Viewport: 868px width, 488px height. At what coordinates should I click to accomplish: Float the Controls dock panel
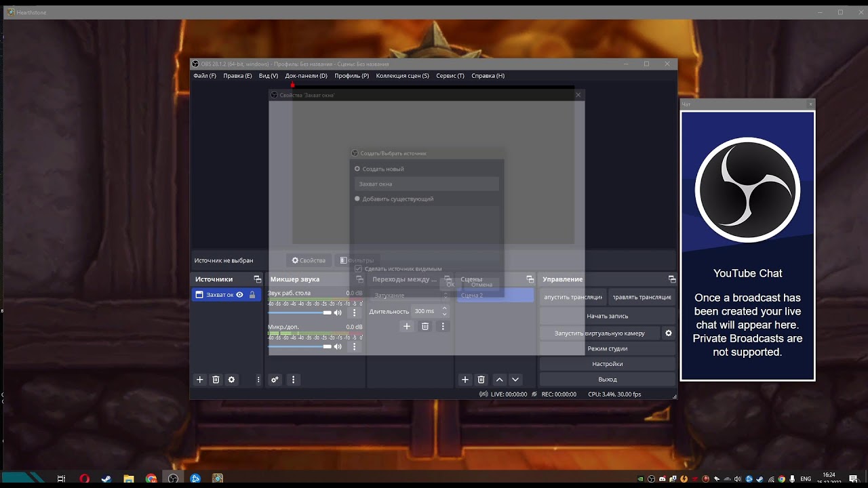pos(672,279)
